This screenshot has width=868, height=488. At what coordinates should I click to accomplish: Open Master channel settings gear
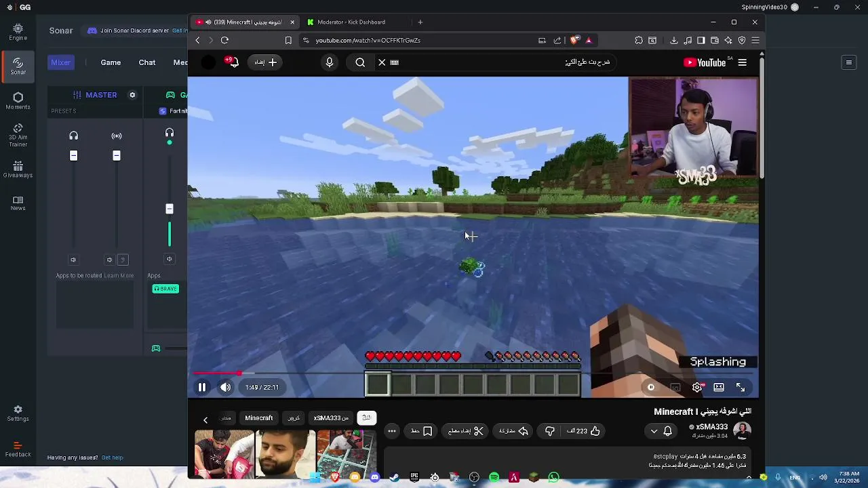132,95
